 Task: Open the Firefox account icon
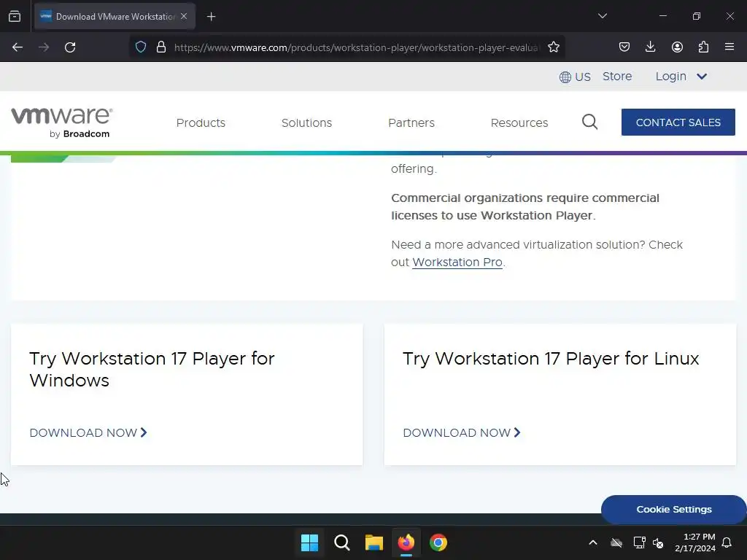(677, 47)
